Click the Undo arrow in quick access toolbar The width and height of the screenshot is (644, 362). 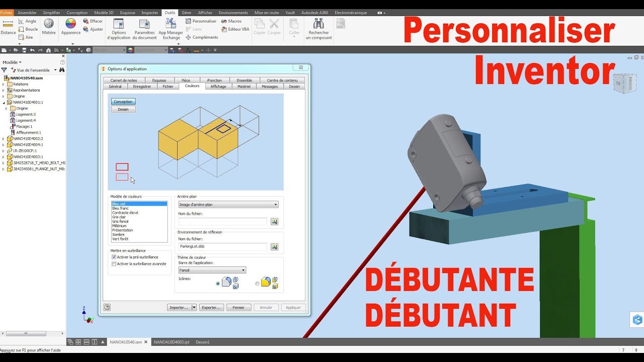32,50
